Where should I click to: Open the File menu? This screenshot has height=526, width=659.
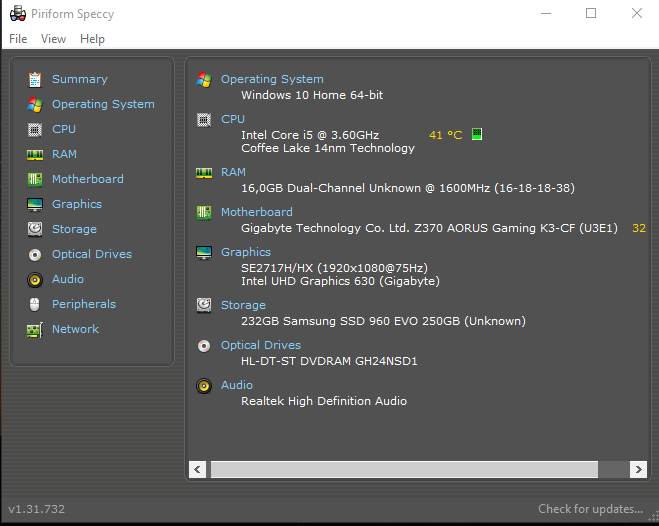click(18, 39)
